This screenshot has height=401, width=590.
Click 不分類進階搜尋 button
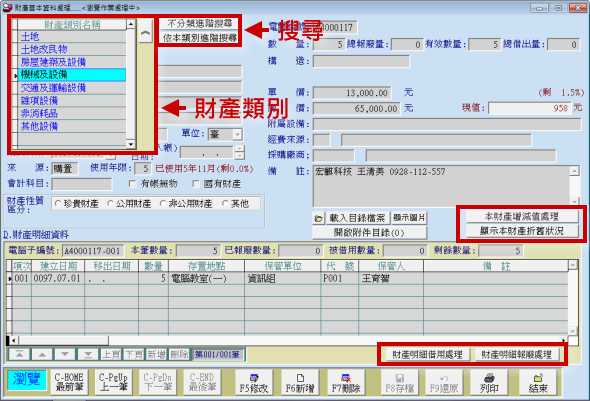(x=199, y=24)
